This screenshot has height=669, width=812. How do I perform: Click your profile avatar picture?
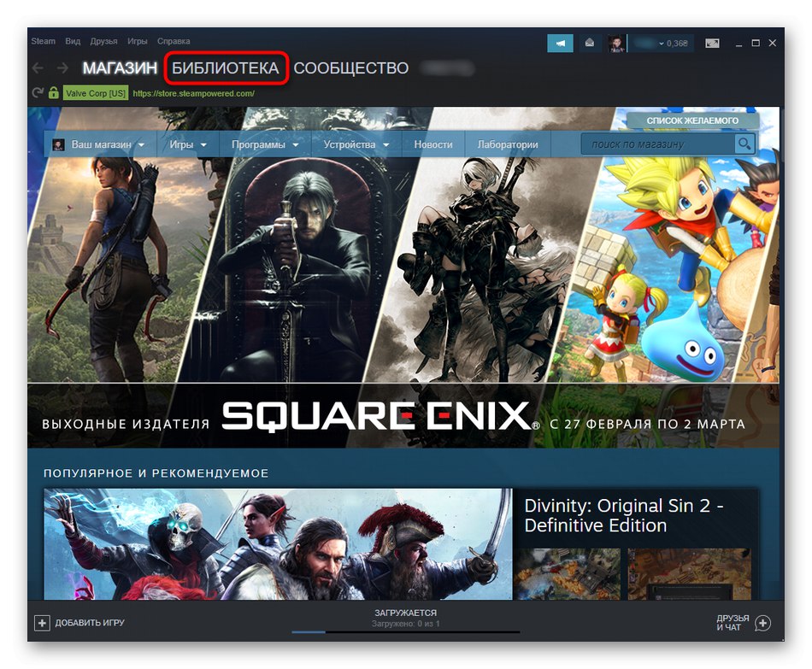coord(615,42)
